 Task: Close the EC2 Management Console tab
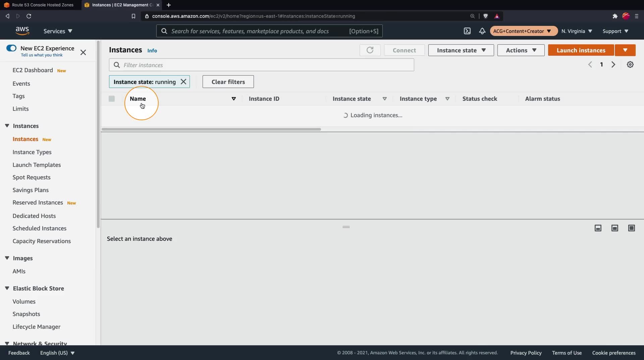158,5
